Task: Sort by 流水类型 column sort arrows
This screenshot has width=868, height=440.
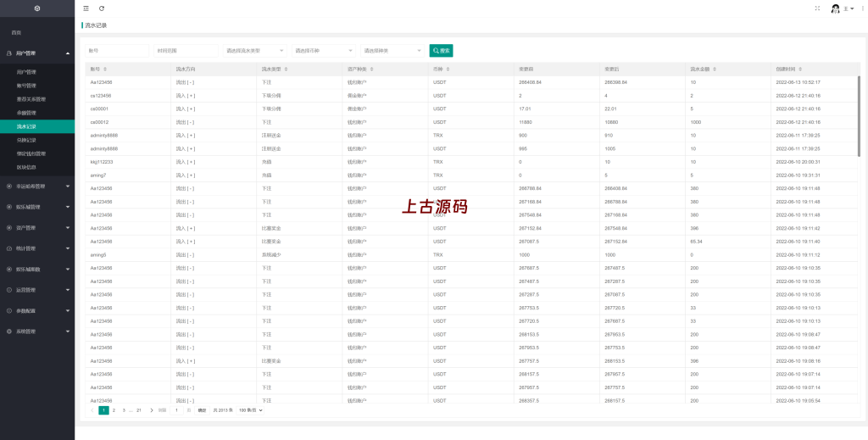Action: point(286,70)
